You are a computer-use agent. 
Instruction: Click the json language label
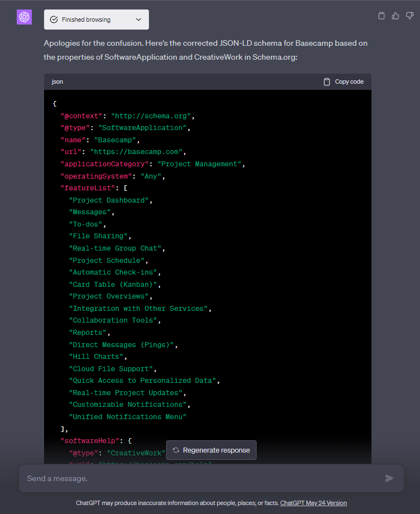pos(57,81)
